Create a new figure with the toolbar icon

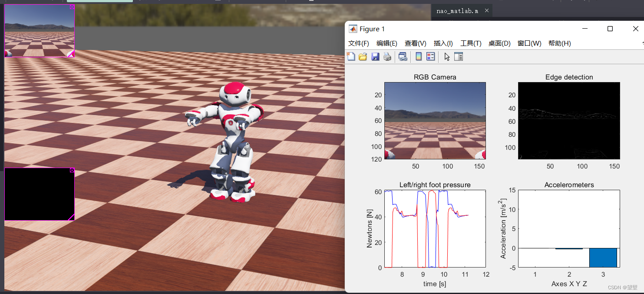click(x=351, y=56)
